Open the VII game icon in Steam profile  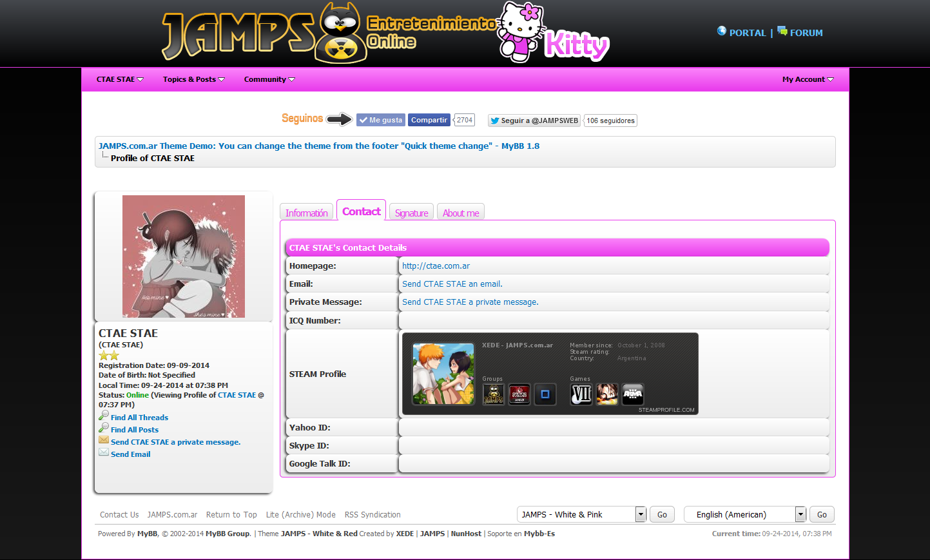581,394
